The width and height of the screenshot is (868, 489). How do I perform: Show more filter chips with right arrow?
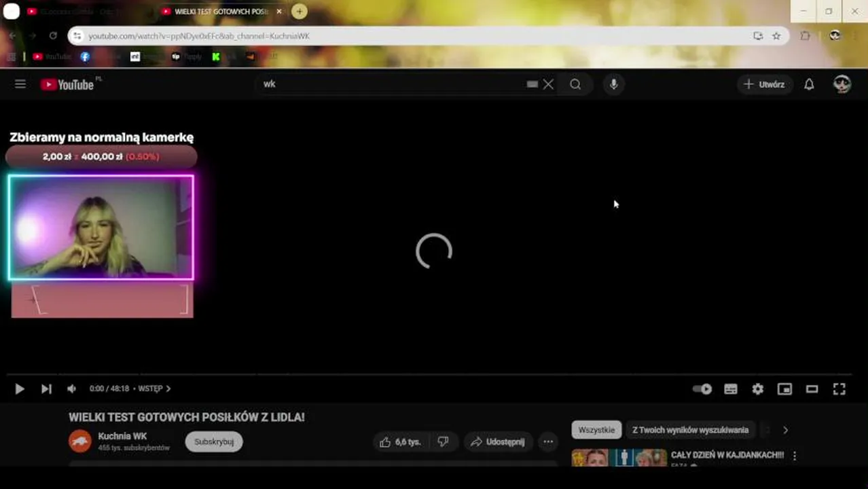coord(785,430)
